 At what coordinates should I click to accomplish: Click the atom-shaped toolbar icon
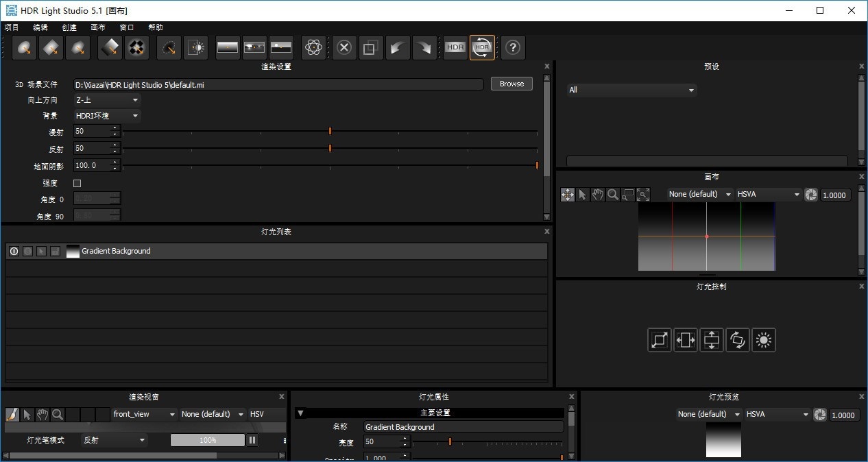tap(314, 48)
